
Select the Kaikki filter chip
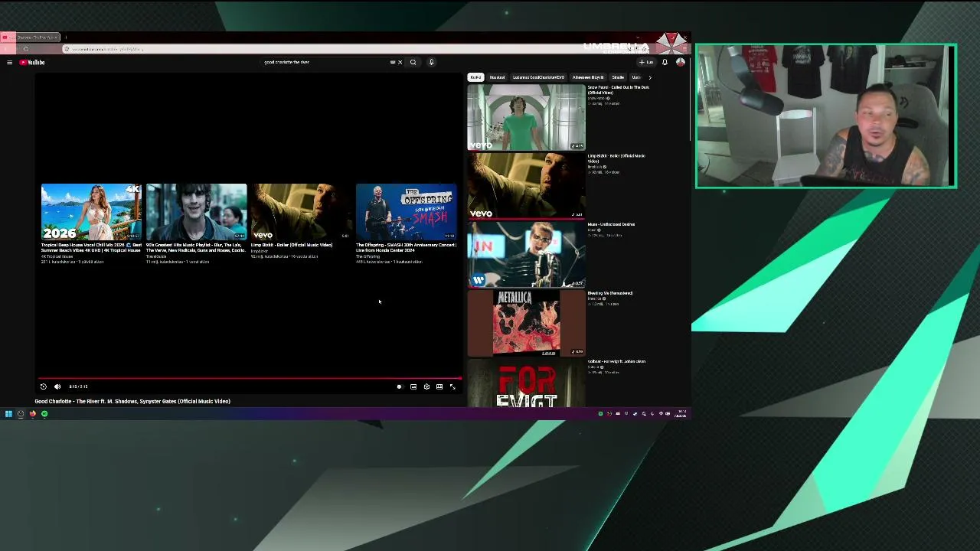(x=476, y=77)
